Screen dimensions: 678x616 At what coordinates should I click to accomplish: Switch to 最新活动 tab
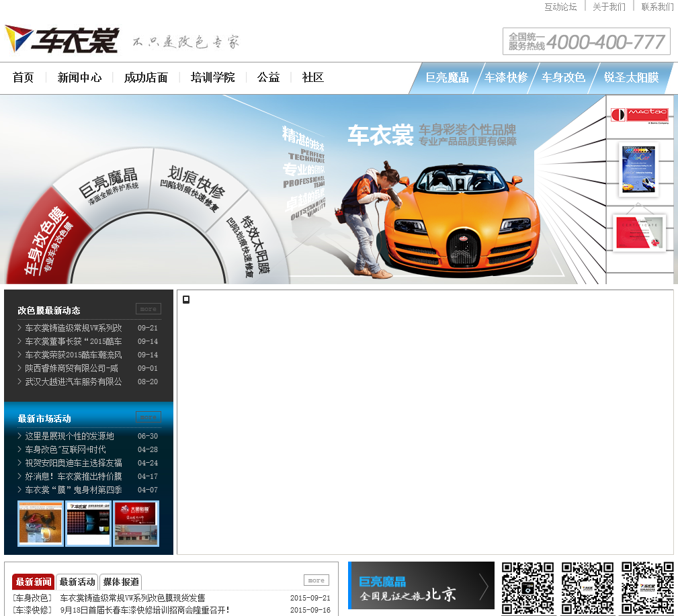pos(77,582)
